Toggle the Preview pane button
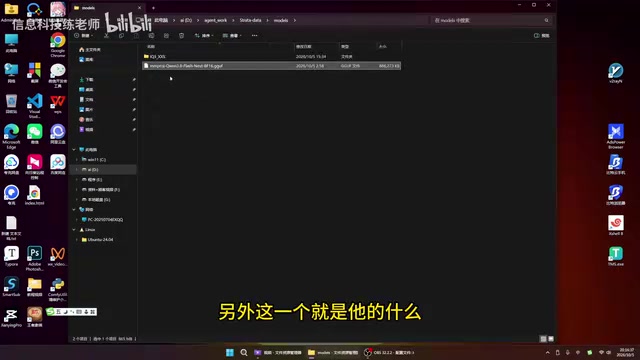 (541, 36)
